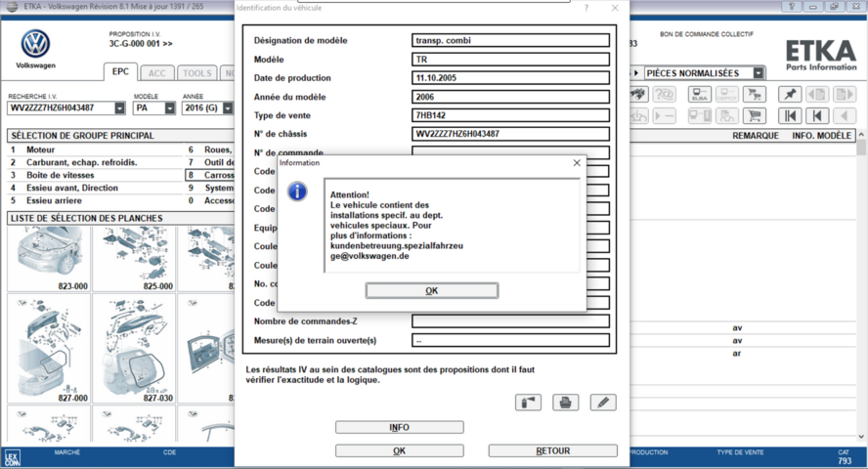Click the ? help button of Identification dialog
This screenshot has width=868, height=469.
(586, 8)
